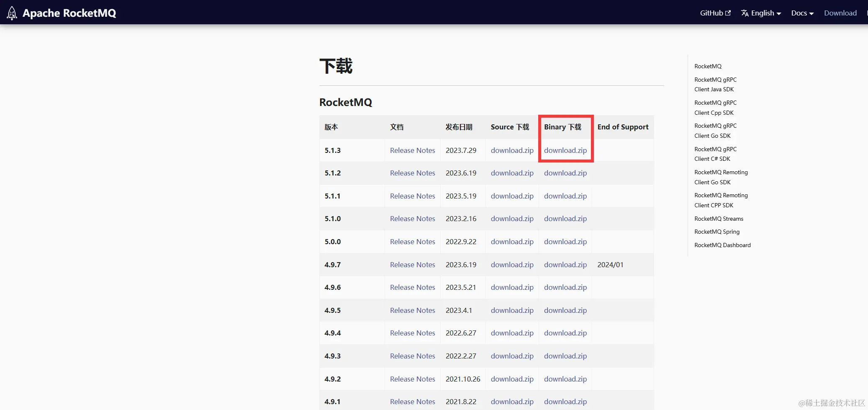Open Release Notes for version 4.9.6
The width and height of the screenshot is (868, 410).
pyautogui.click(x=413, y=287)
